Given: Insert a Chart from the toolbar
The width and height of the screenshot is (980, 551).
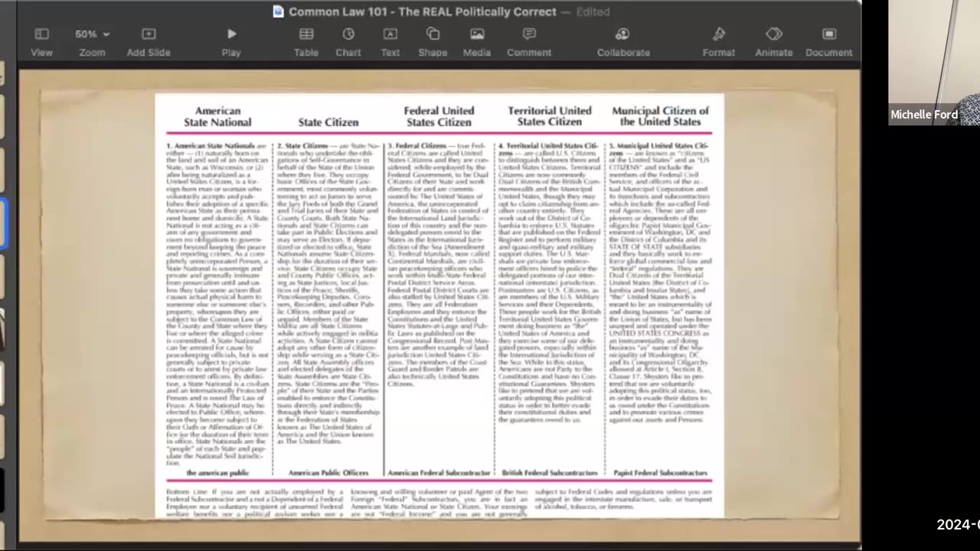Looking at the screenshot, I should [x=348, y=42].
